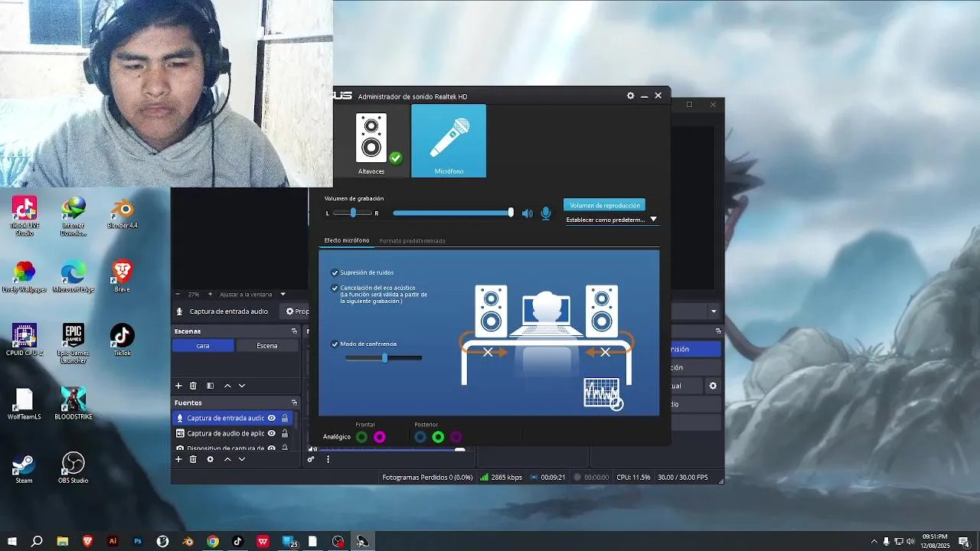Image resolution: width=980 pixels, height=551 pixels.
Task: Unlock Captura de entrada audio source
Action: 285,418
